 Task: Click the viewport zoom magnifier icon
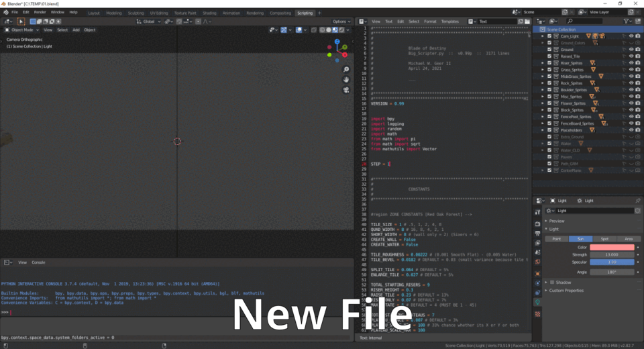(x=346, y=70)
